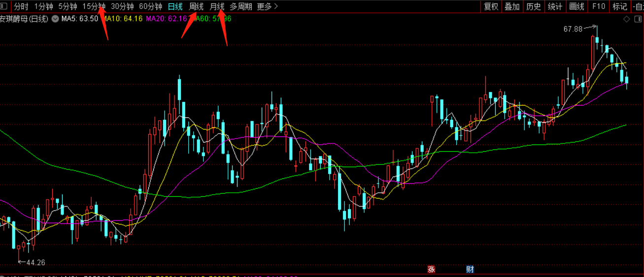
Task: Click the blue 财 financial marker
Action: coord(470,269)
